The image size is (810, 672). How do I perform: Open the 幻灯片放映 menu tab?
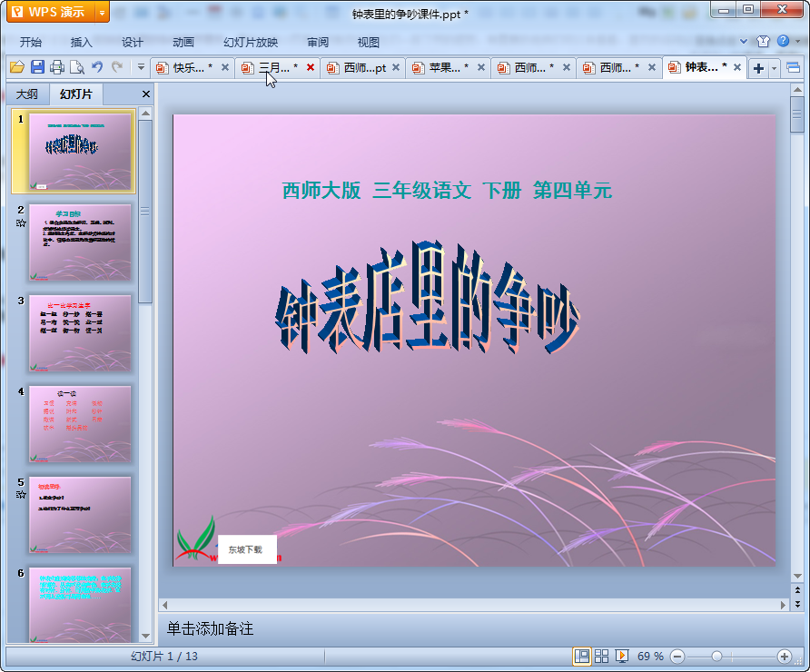(x=251, y=43)
